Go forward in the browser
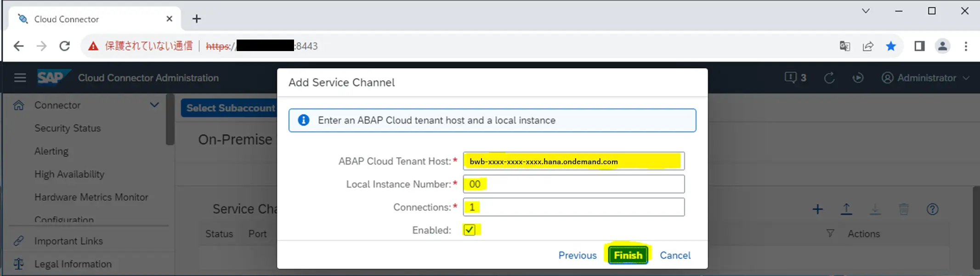This screenshot has height=276, width=980. [x=42, y=46]
